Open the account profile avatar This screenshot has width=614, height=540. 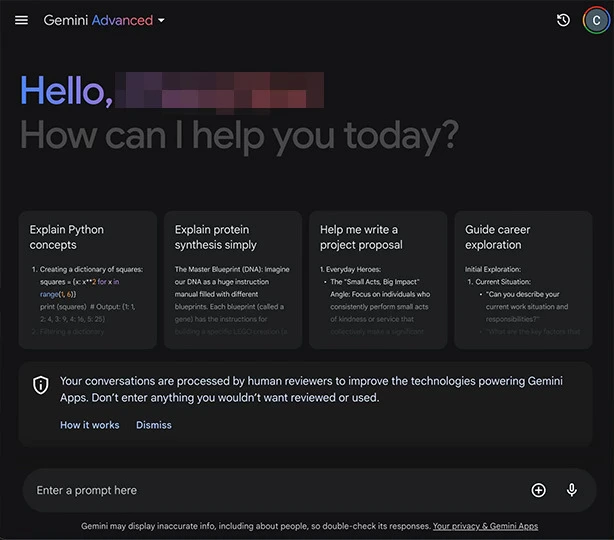[x=596, y=20]
